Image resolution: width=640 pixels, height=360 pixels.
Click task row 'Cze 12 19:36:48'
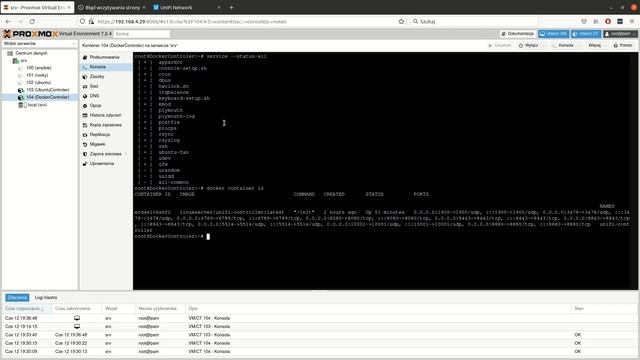tap(320, 318)
